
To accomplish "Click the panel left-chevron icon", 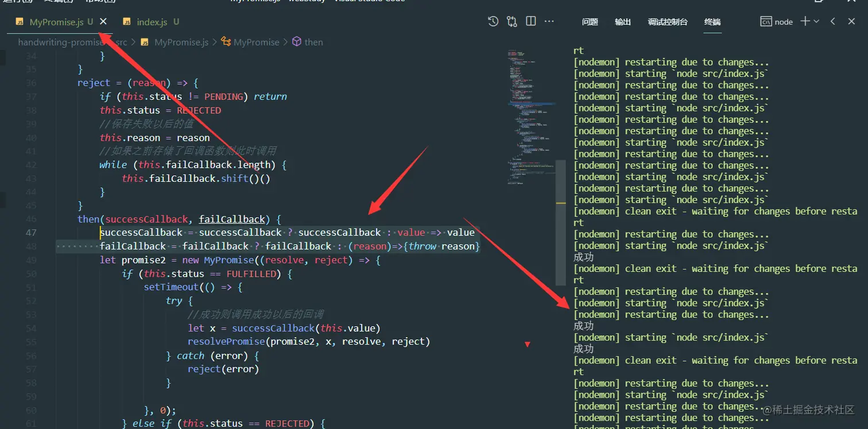I will [832, 21].
